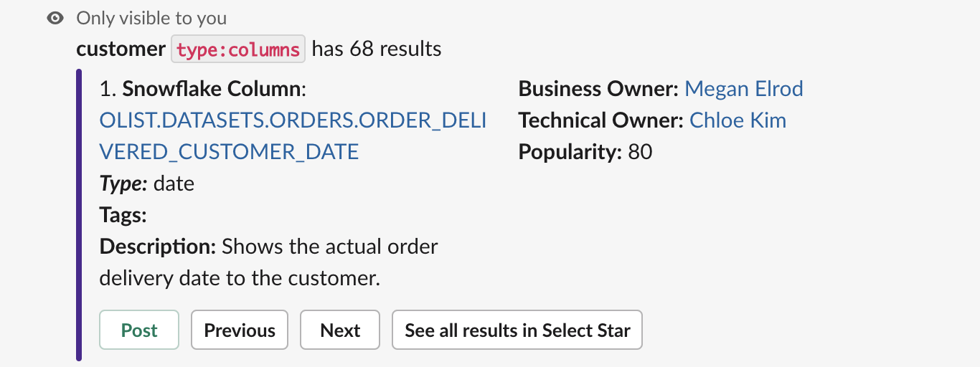Open Megan Elrod's profile link
Viewport: 980px width, 367px height.
744,89
